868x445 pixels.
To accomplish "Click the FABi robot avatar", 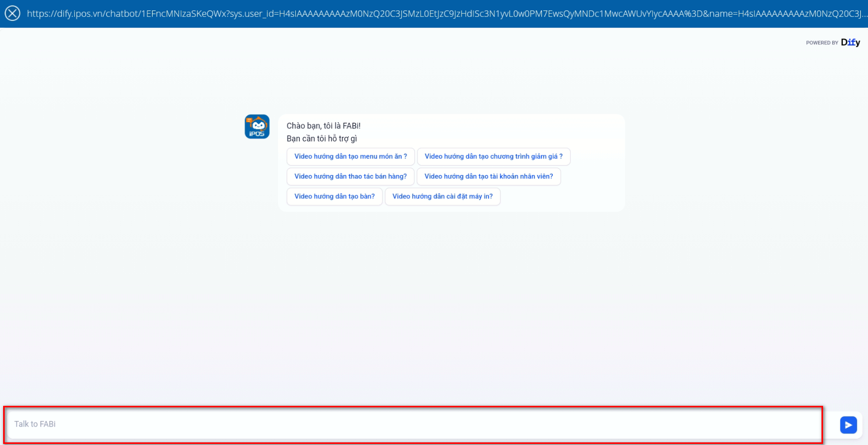I will [x=257, y=125].
